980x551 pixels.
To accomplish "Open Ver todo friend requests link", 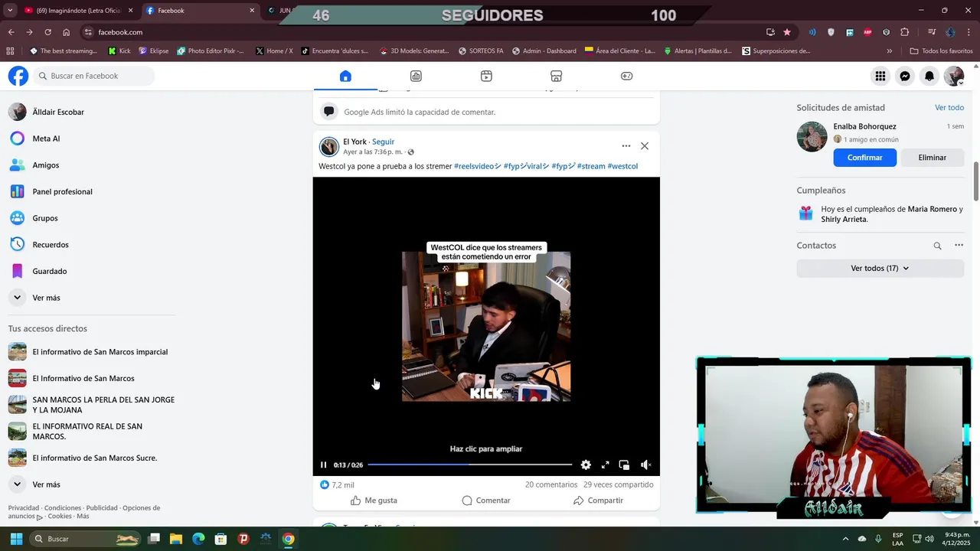I will pos(949,108).
